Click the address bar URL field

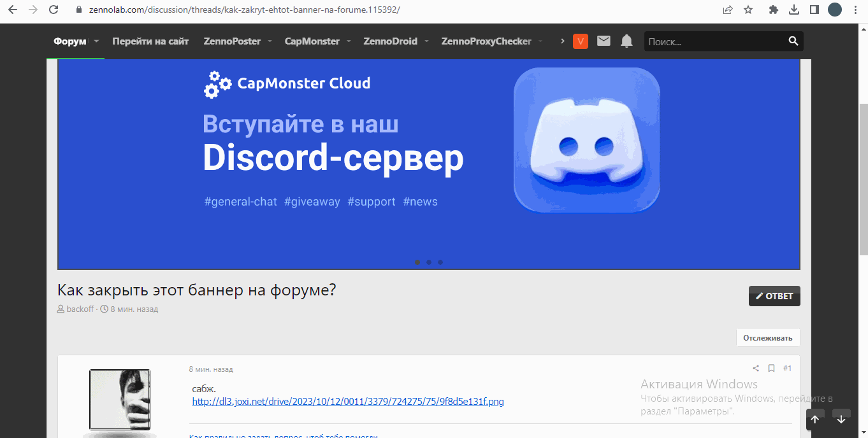[395, 10]
